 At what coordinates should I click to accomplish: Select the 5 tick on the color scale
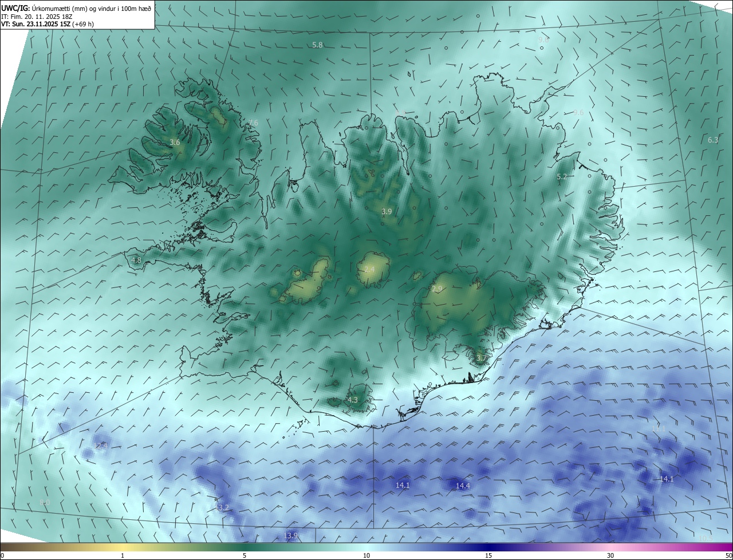tap(245, 555)
